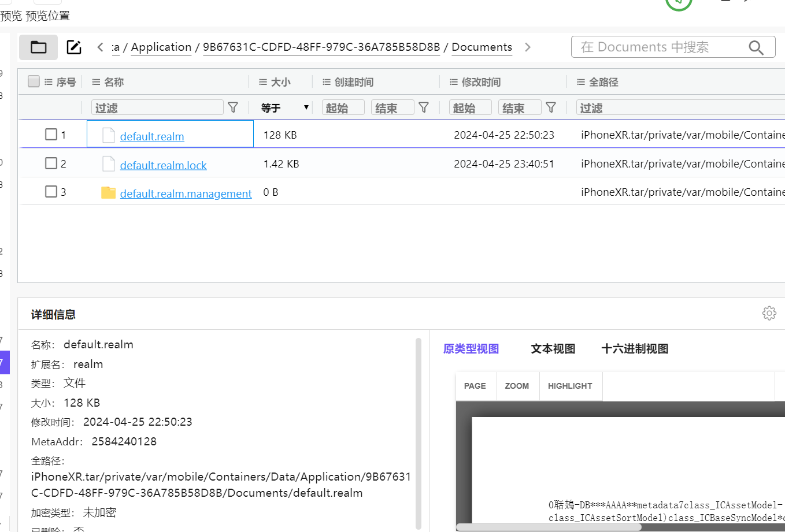
Task: Click the 128 KB size cell
Action: [x=280, y=135]
